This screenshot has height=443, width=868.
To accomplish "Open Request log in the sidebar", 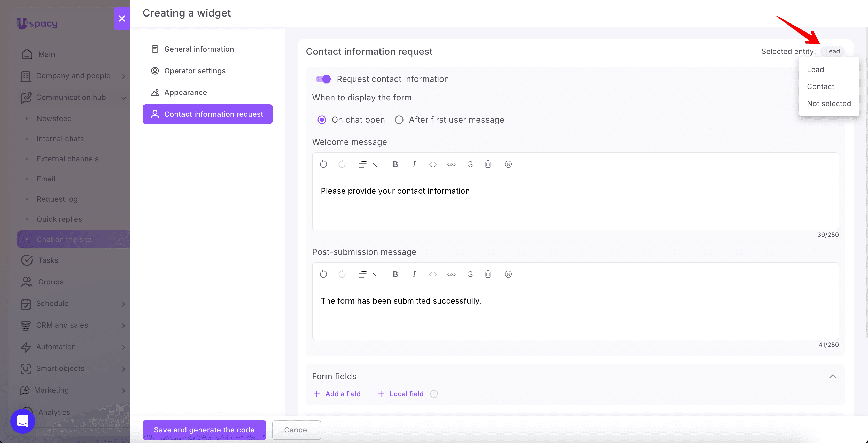I will 57,199.
